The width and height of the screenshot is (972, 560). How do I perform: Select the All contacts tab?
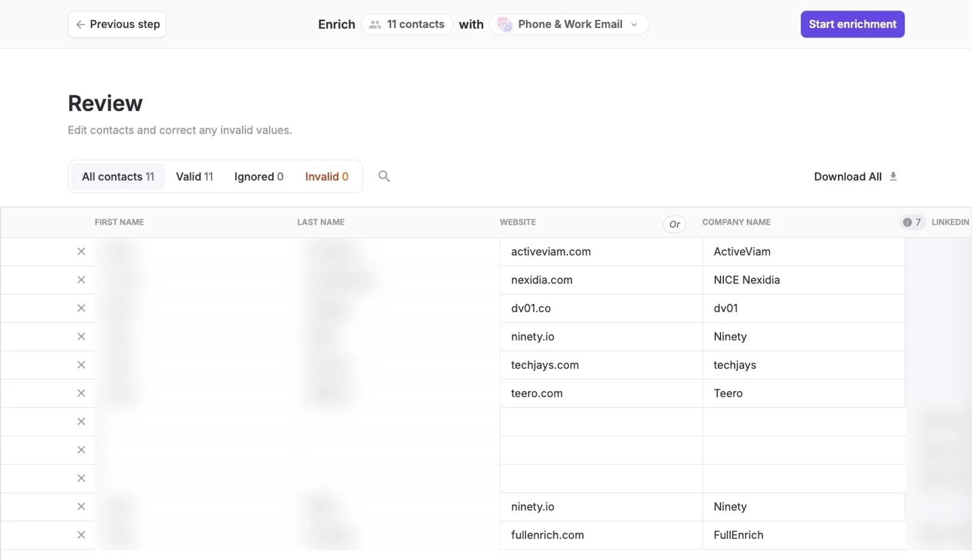(x=118, y=177)
